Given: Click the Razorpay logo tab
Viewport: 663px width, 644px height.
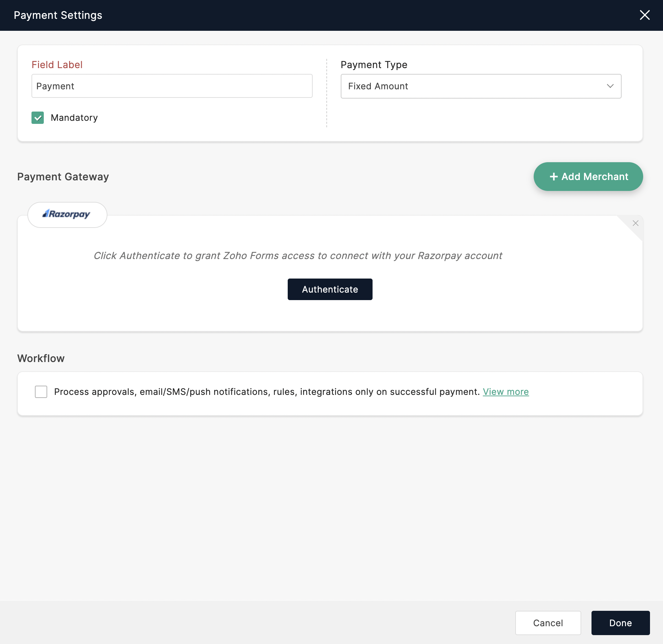Looking at the screenshot, I should pos(67,215).
